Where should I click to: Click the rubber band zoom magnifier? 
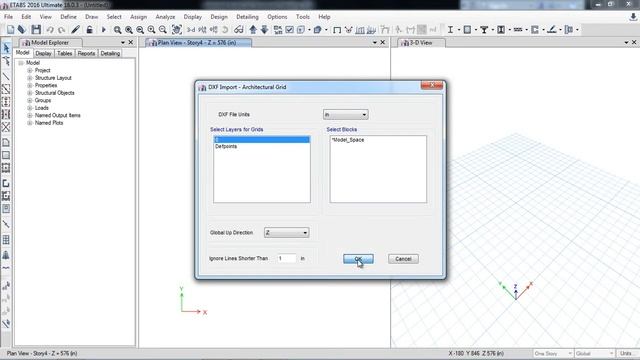pos(117,30)
